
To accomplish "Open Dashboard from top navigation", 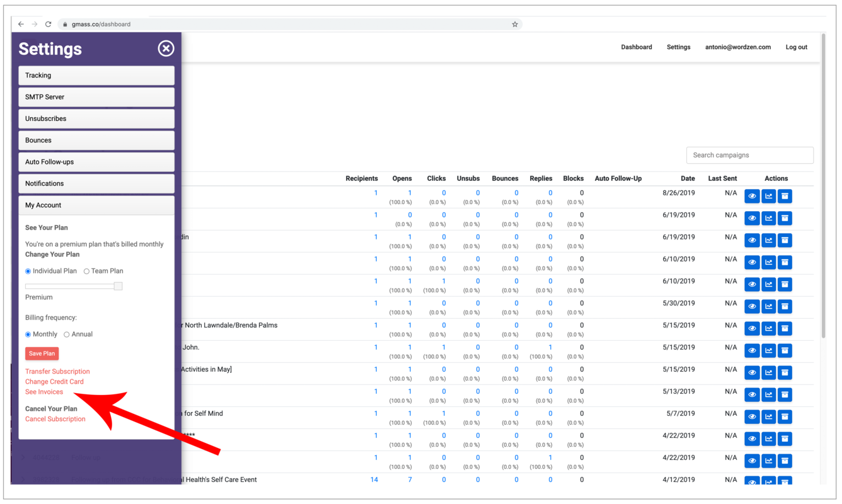I will point(636,47).
